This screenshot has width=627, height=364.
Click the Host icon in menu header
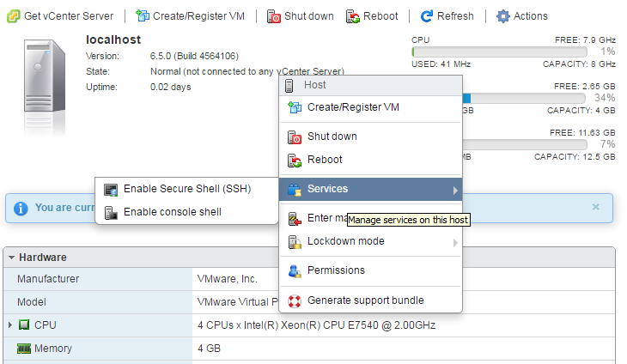tap(289, 86)
